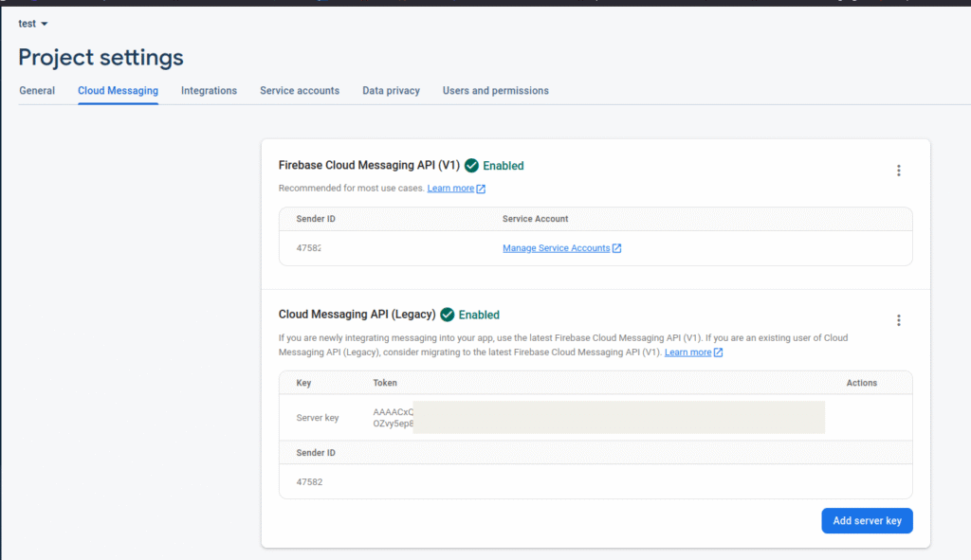Click the Enabled status text for Legacy API
Viewport: 971px width, 560px height.
(479, 315)
